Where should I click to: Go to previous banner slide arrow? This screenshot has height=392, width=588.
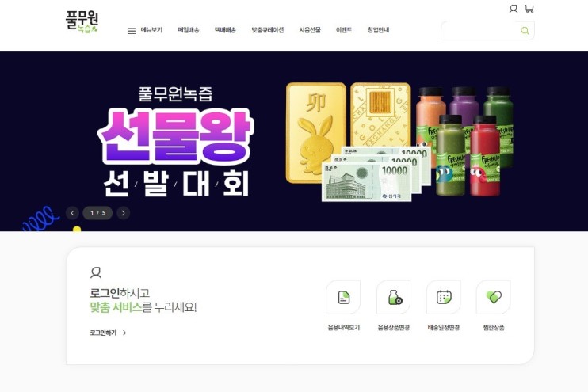(x=72, y=213)
